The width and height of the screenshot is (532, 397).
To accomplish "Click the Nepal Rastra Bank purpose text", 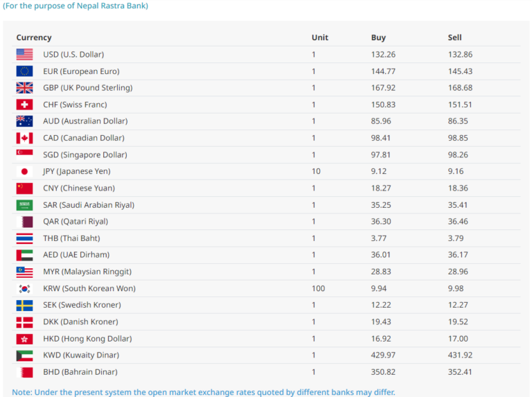I will click(x=76, y=6).
